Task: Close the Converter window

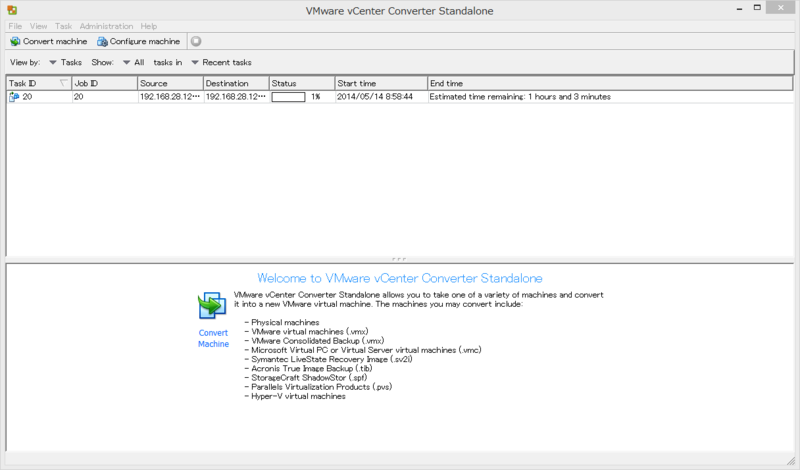Action: pos(781,8)
